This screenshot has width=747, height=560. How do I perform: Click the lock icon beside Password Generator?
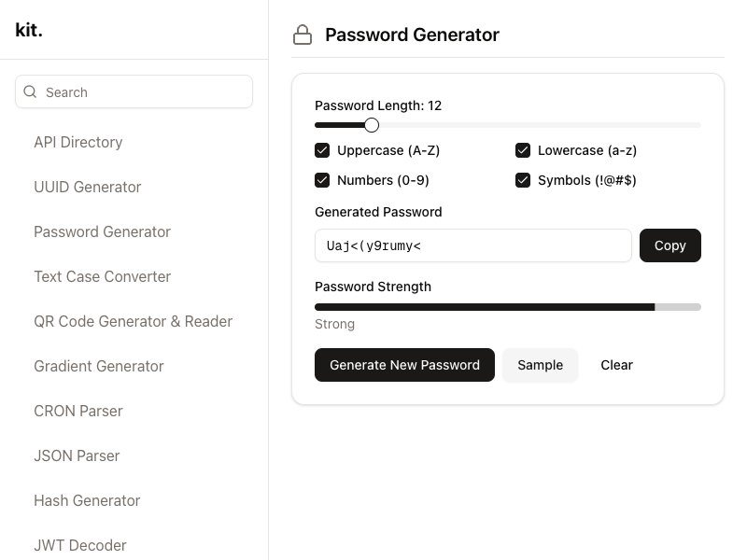[303, 35]
